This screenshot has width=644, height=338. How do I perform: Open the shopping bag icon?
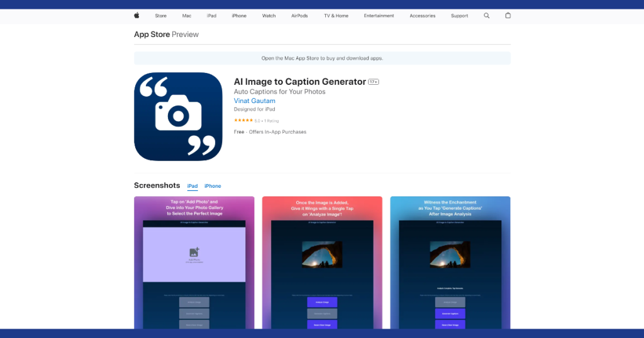click(x=508, y=16)
